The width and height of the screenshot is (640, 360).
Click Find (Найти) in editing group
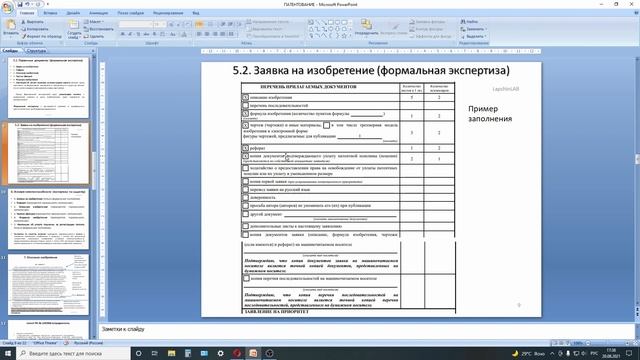[469, 22]
